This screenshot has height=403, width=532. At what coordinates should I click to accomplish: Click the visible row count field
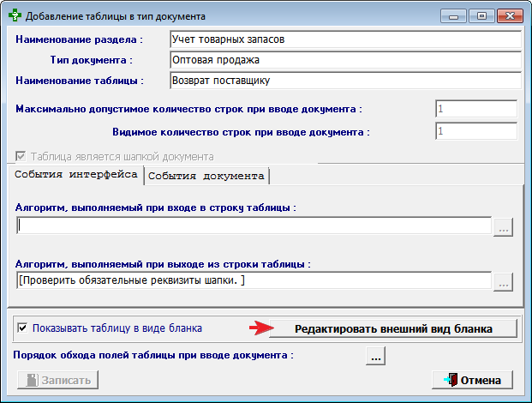(x=475, y=132)
